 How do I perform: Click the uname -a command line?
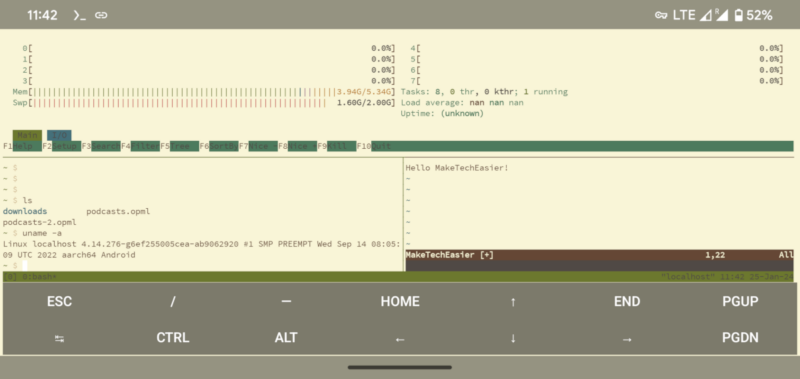42,233
